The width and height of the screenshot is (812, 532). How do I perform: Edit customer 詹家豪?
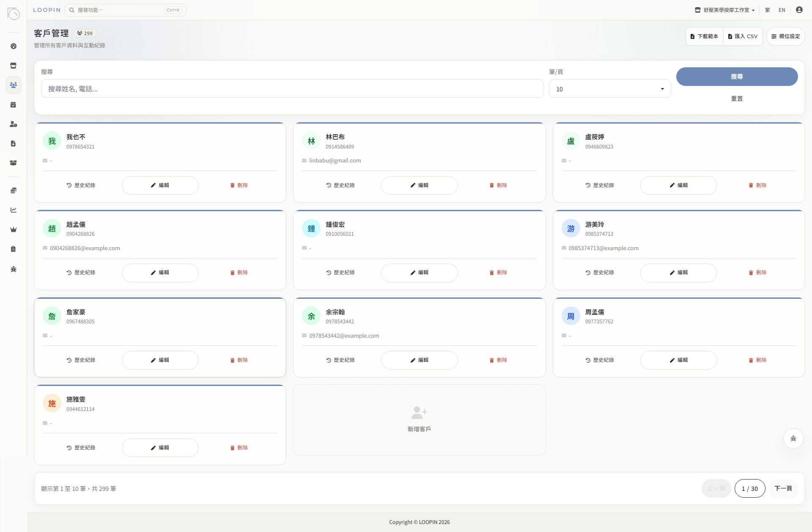click(160, 360)
